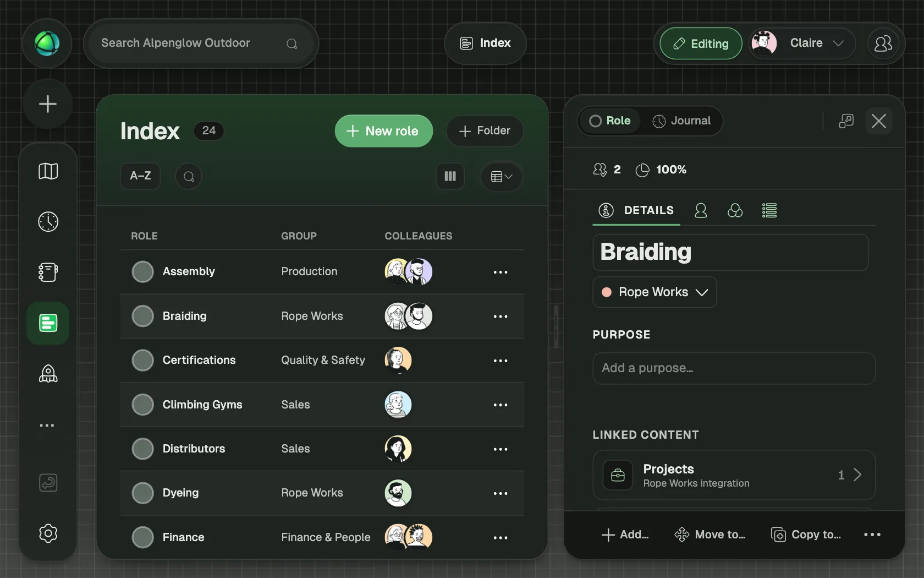Click the swirl icon above the settings gear
This screenshot has width=924, height=578.
(x=48, y=483)
